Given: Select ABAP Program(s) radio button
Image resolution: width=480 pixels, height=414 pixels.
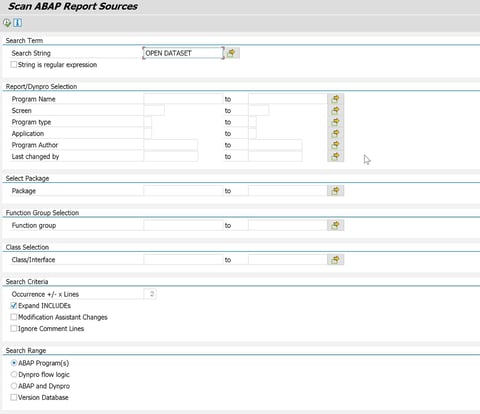Looking at the screenshot, I should (14, 363).
